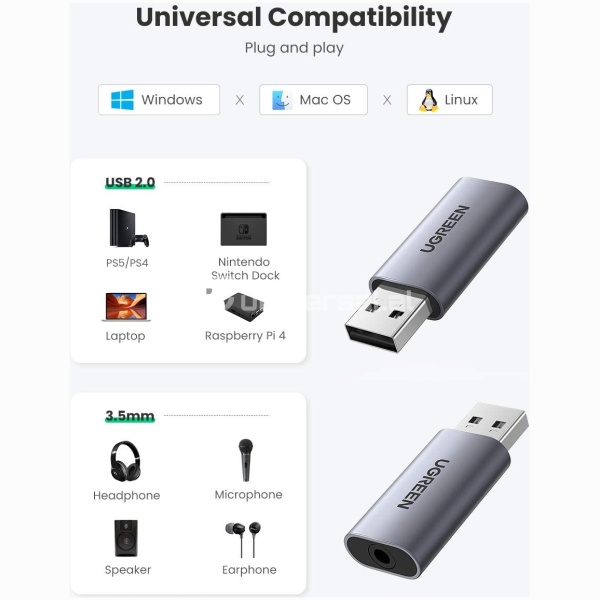
Task: Click the Plug and play subtitle
Action: point(294,48)
